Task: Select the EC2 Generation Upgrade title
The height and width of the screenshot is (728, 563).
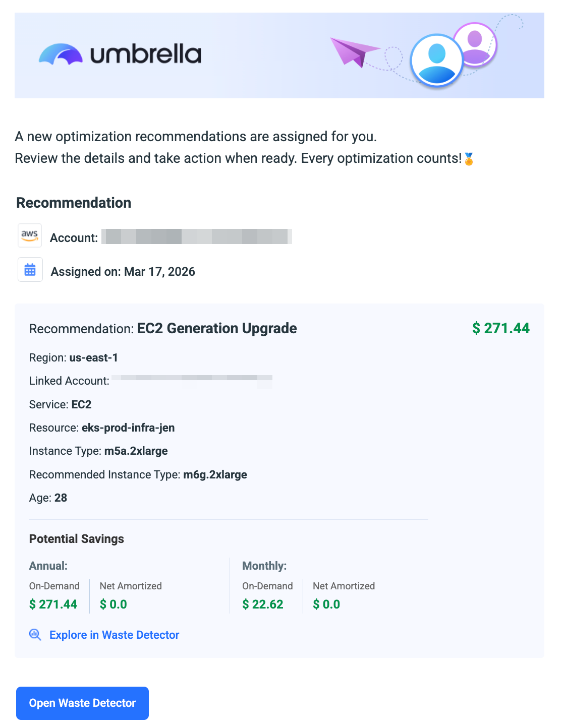Action: (x=217, y=328)
